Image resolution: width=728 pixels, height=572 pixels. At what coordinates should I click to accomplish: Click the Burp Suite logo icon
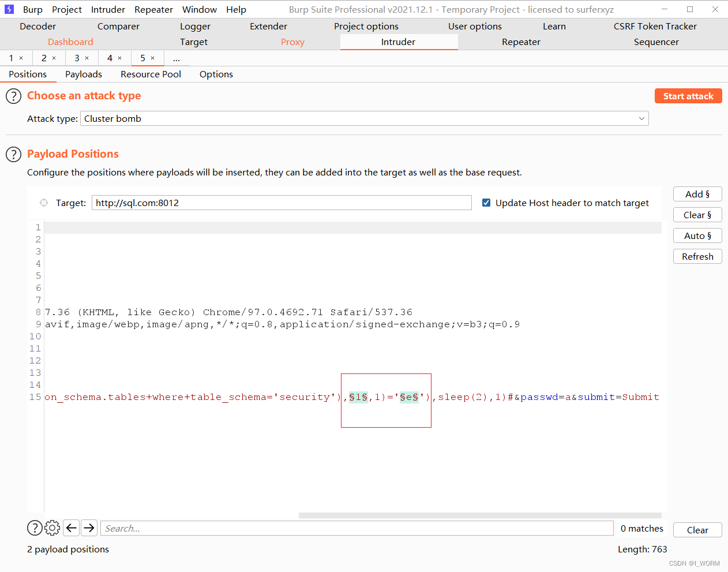pos(9,9)
